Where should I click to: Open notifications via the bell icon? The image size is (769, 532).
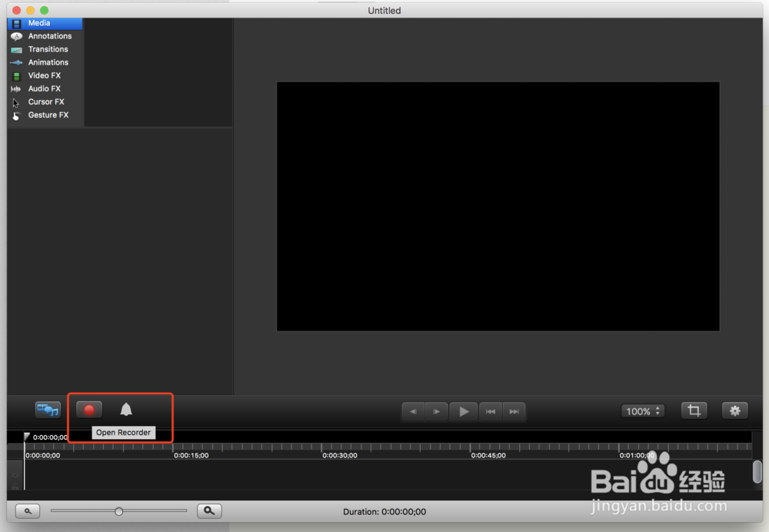click(126, 410)
